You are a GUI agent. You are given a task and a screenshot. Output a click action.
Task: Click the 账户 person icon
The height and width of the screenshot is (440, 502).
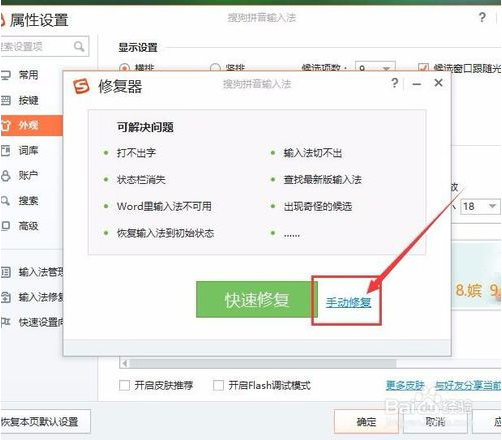[x=6, y=176]
